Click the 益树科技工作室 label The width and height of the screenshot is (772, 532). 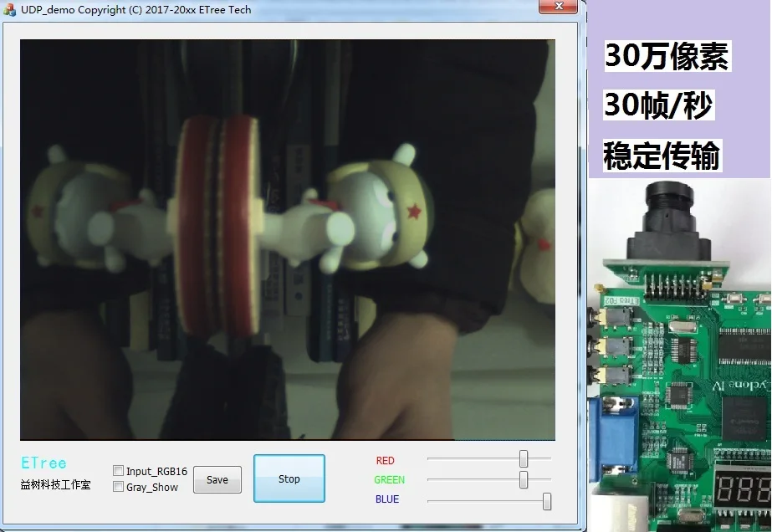pyautogui.click(x=56, y=484)
